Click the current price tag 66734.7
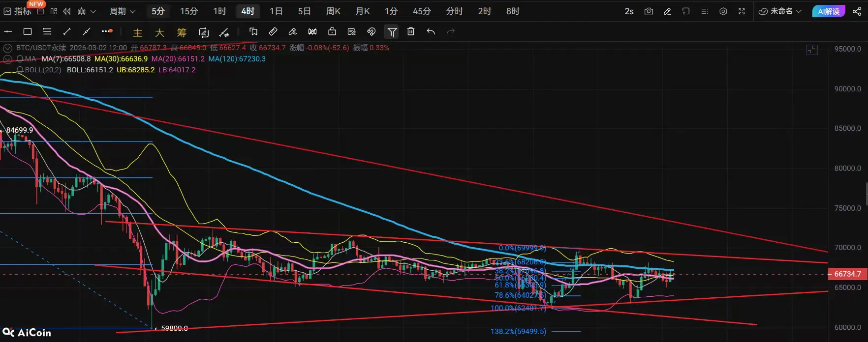The height and width of the screenshot is (342, 868). pos(847,274)
